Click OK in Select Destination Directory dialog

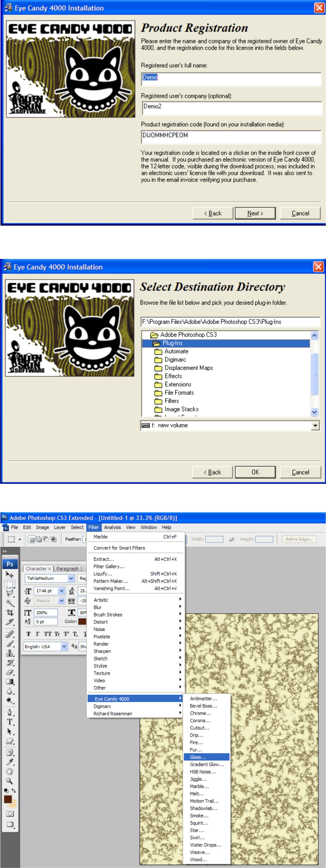coord(255,472)
